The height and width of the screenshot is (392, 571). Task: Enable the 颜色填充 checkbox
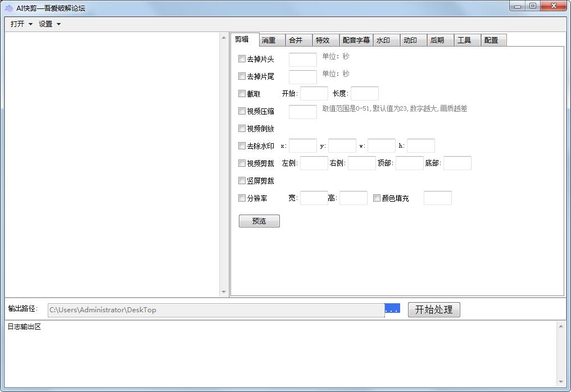(x=376, y=197)
